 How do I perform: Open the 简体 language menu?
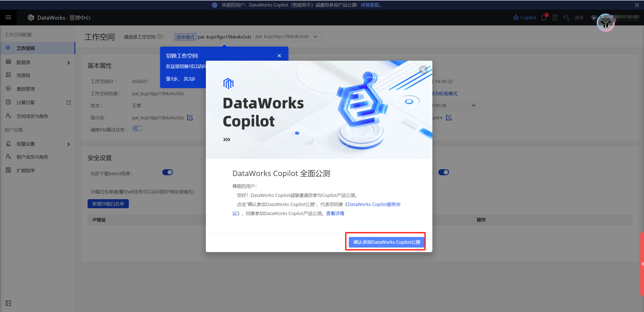coord(579,17)
